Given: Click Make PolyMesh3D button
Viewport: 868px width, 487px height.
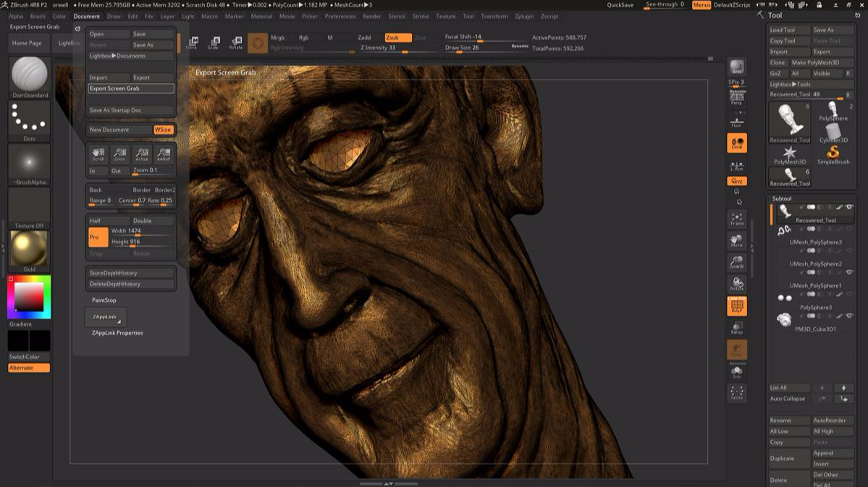Looking at the screenshot, I should coord(822,62).
